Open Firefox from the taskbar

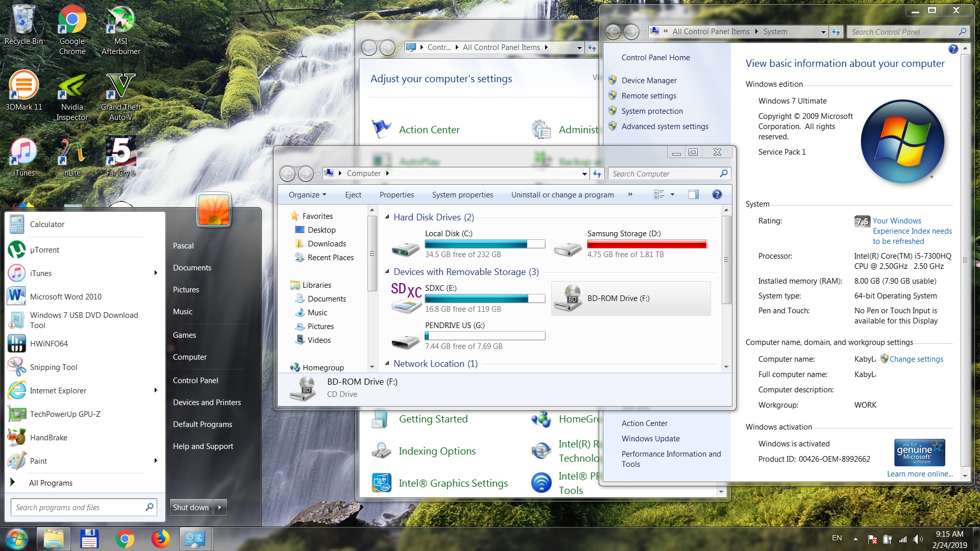(160, 539)
